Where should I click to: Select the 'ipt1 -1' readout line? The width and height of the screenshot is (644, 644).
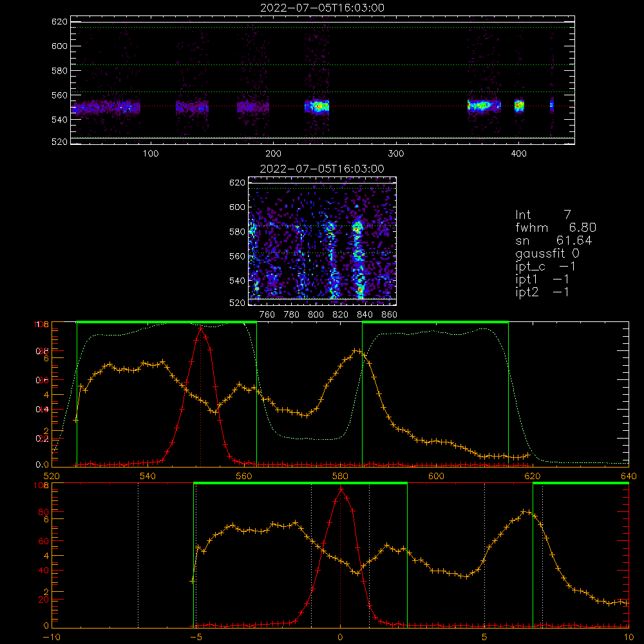[542, 279]
